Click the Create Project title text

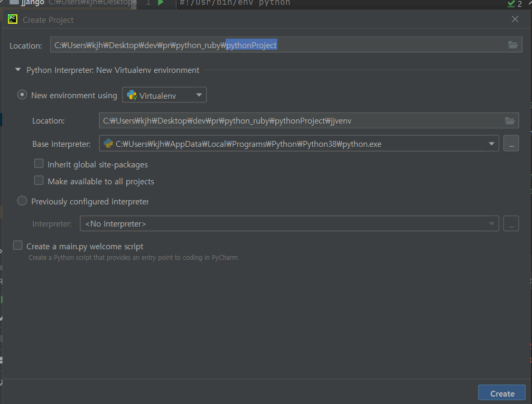48,20
